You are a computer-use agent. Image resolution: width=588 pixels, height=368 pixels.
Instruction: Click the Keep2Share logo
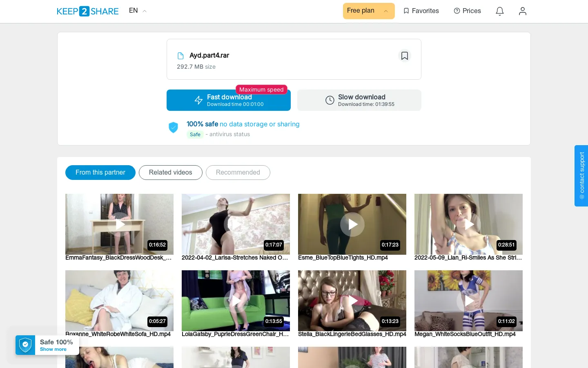click(88, 11)
